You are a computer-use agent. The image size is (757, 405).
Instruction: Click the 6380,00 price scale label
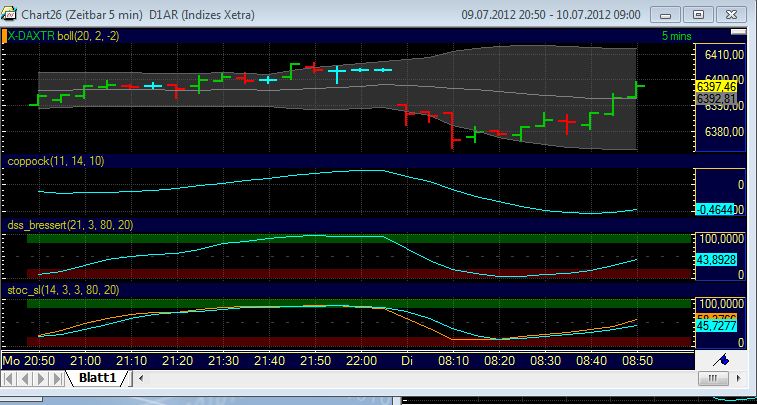[x=724, y=131]
